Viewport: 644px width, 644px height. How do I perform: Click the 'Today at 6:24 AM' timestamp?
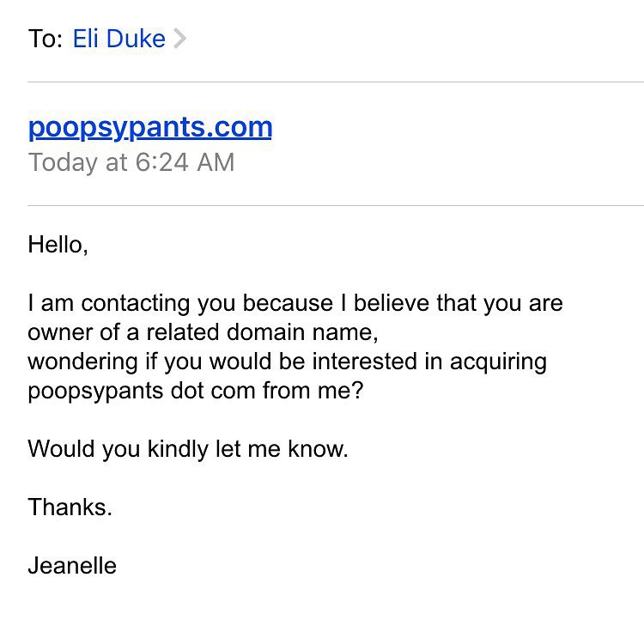(x=131, y=162)
